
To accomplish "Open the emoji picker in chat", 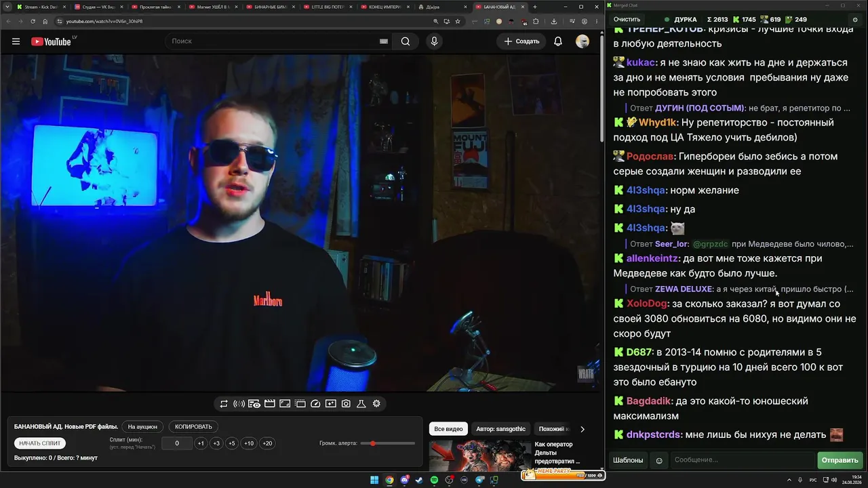I will coord(659,460).
